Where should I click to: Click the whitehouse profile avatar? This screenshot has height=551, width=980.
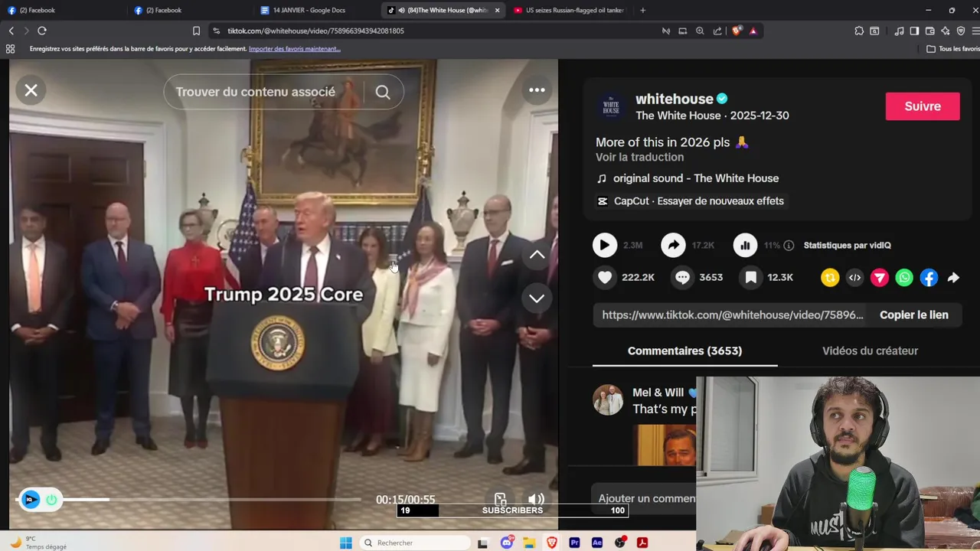click(611, 106)
